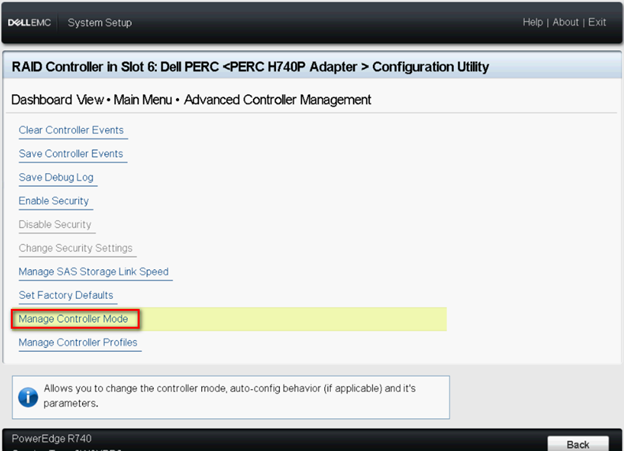Select Set Factory Defaults

(66, 295)
